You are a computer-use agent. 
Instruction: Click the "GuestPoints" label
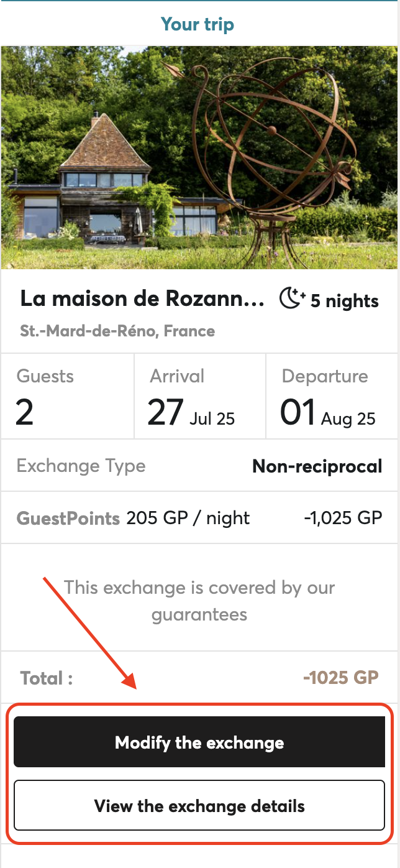(x=68, y=518)
